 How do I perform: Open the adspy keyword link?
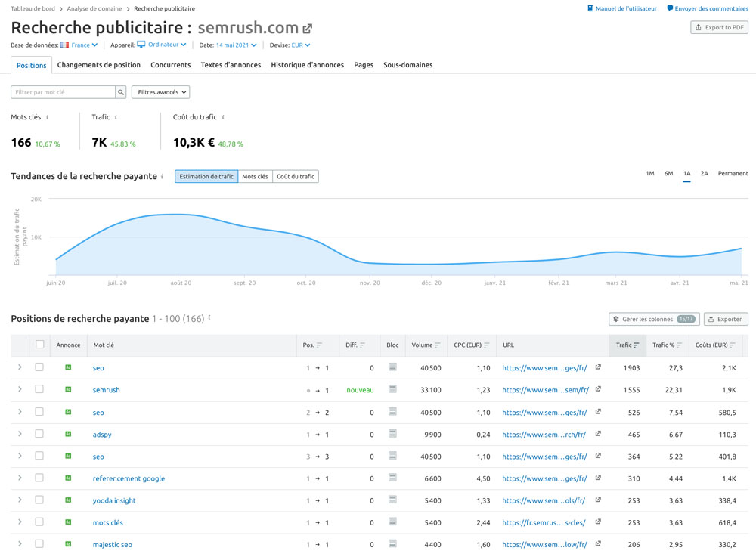pyautogui.click(x=102, y=435)
